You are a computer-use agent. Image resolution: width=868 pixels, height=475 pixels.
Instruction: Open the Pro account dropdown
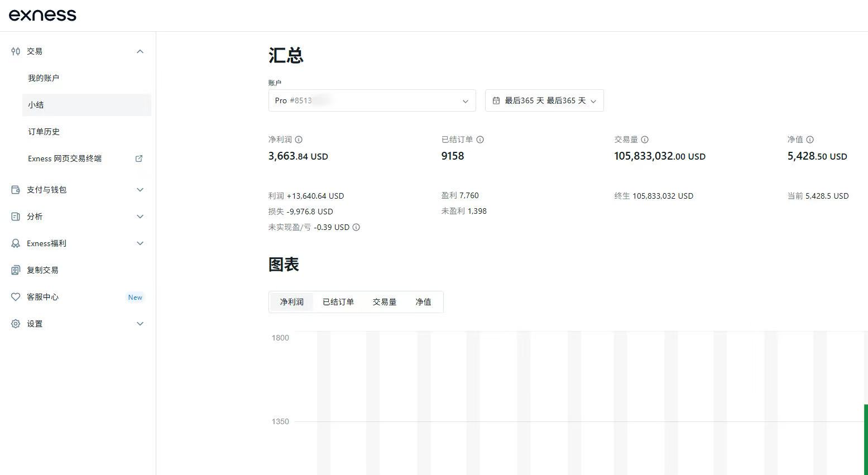pos(372,100)
